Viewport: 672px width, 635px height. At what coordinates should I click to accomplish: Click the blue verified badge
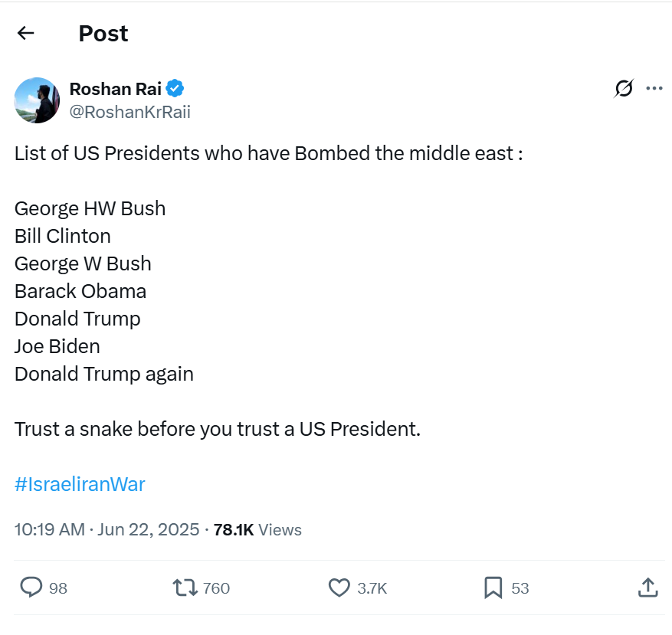point(175,89)
